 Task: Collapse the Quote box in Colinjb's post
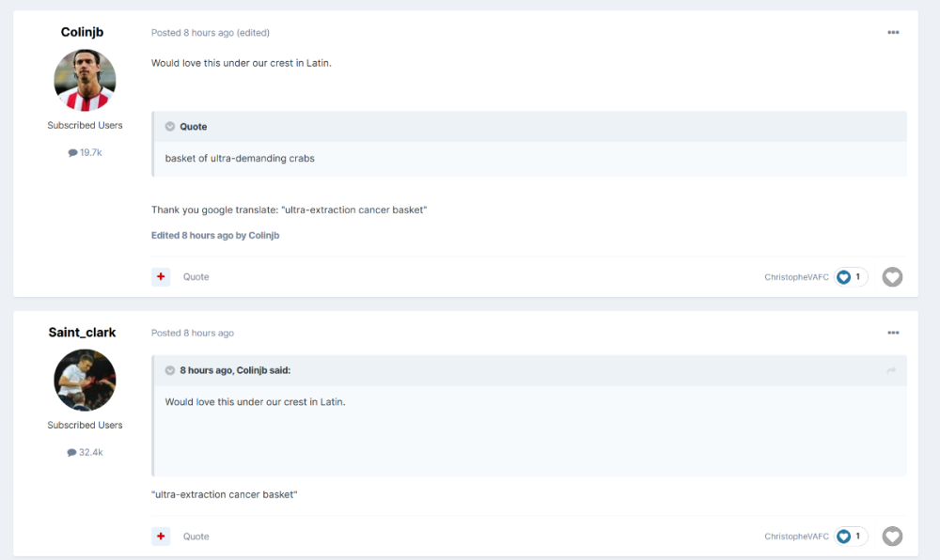170,127
